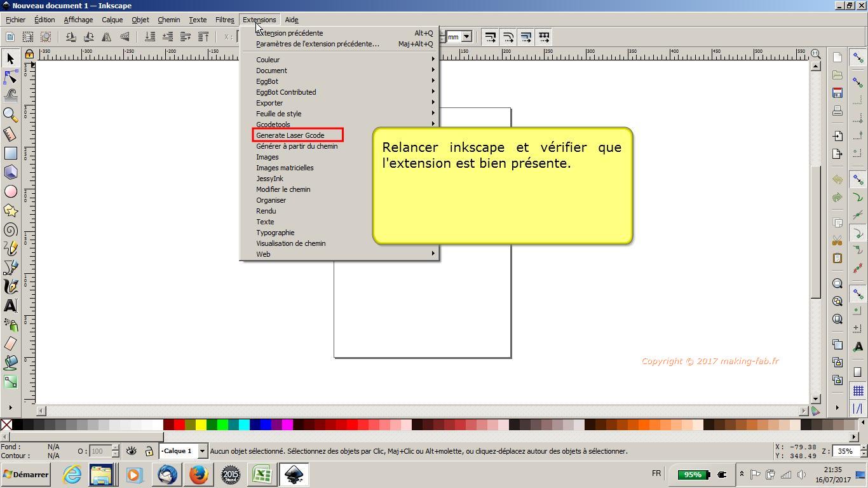Select the Rectangle tool
Viewport: 868px width, 488px height.
coord(10,153)
